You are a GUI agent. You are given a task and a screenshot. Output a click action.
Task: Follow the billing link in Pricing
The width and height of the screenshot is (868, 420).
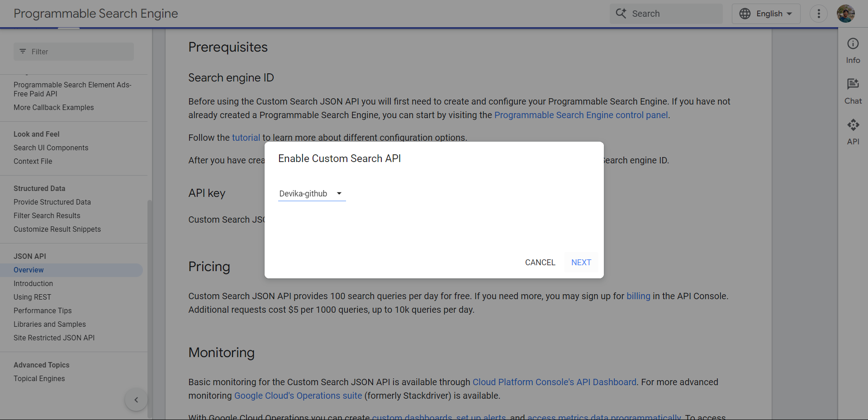coord(638,296)
